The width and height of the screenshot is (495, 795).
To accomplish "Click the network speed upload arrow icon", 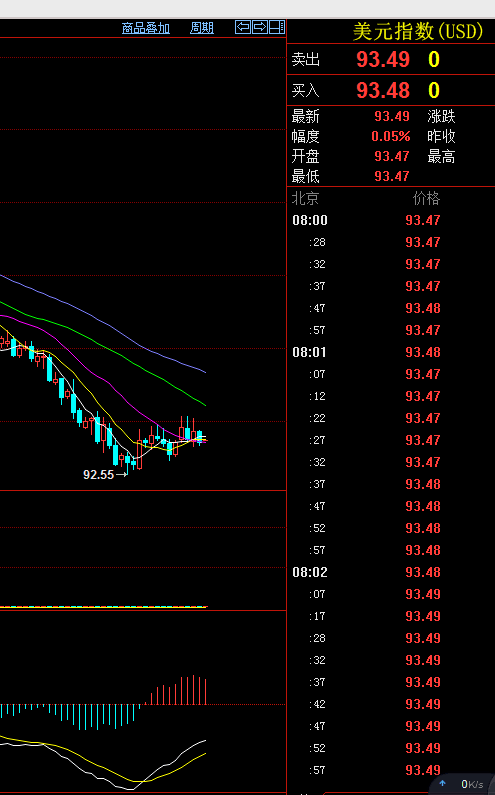I will pyautogui.click(x=442, y=783).
